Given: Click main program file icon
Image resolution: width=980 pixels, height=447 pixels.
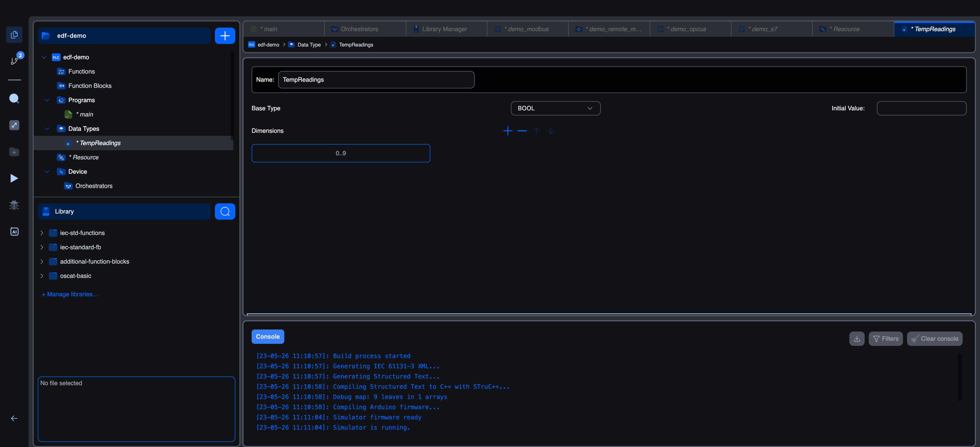Looking at the screenshot, I should pos(68,115).
